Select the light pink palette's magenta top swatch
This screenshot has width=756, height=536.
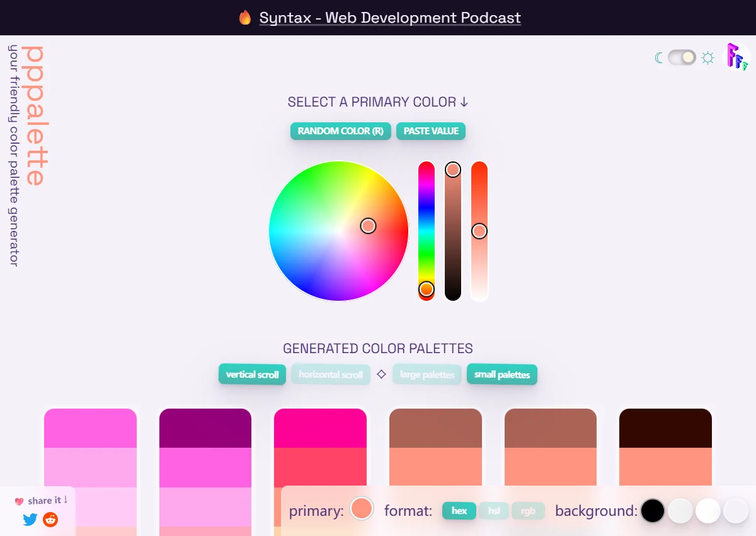click(90, 428)
